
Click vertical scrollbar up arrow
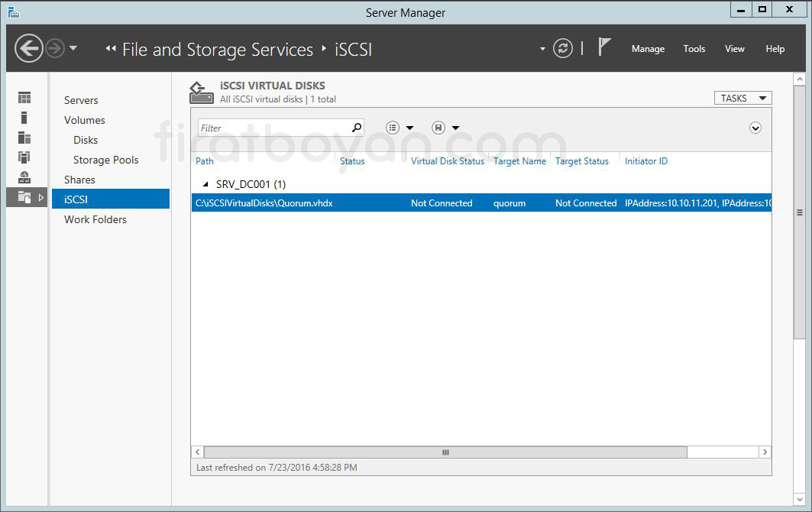(800, 79)
